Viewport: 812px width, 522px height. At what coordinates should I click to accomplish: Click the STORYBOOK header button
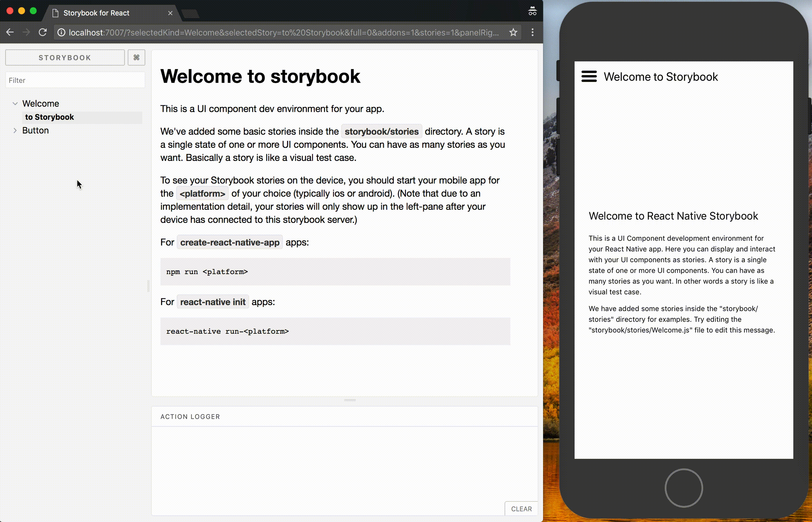pos(65,58)
